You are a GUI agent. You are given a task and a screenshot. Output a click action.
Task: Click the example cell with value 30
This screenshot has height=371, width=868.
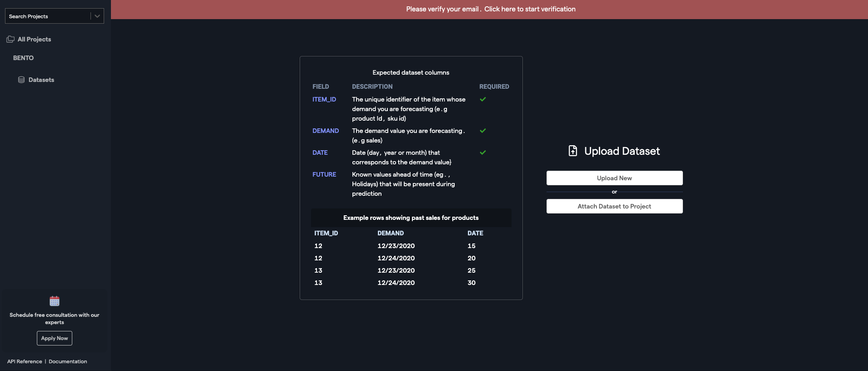tap(472, 283)
